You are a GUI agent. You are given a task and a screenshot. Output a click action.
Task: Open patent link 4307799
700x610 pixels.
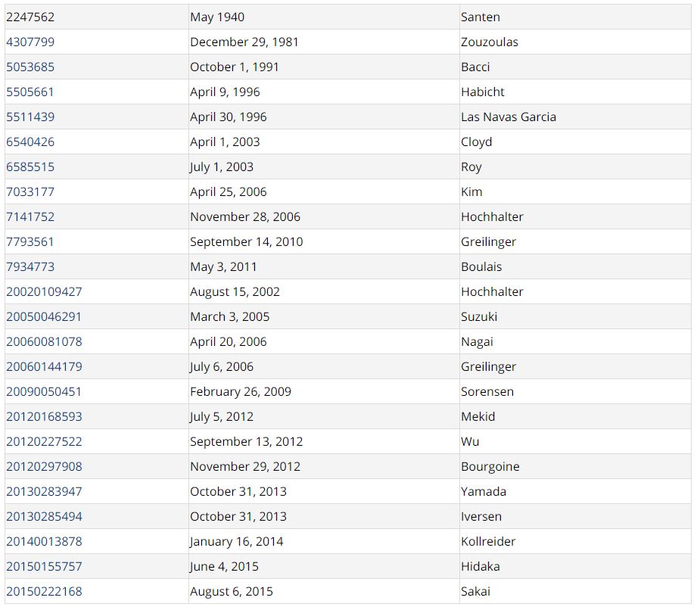point(30,42)
